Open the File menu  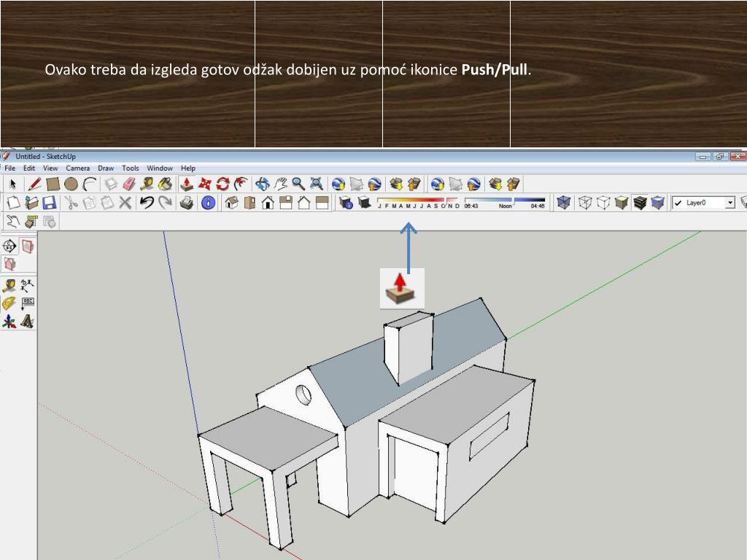tap(10, 168)
